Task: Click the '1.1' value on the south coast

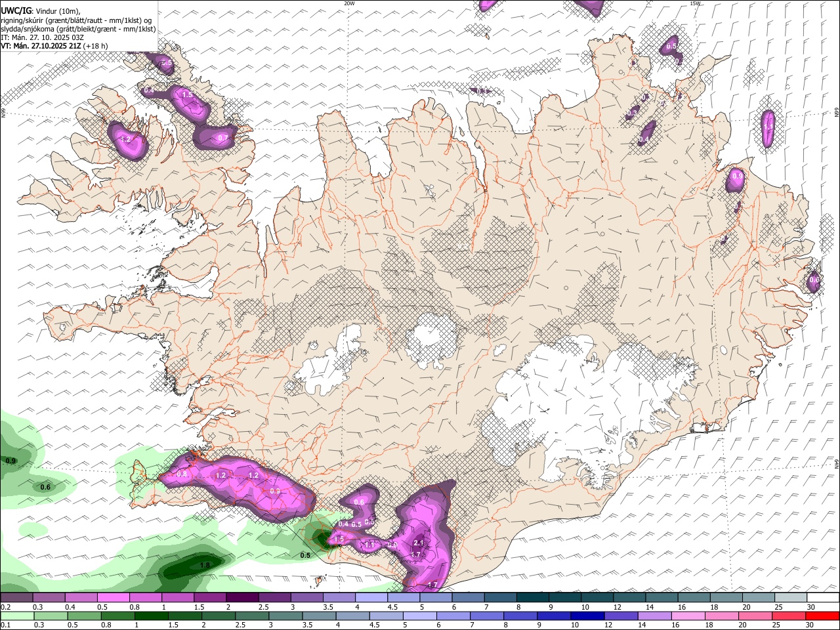Action: coord(369,545)
